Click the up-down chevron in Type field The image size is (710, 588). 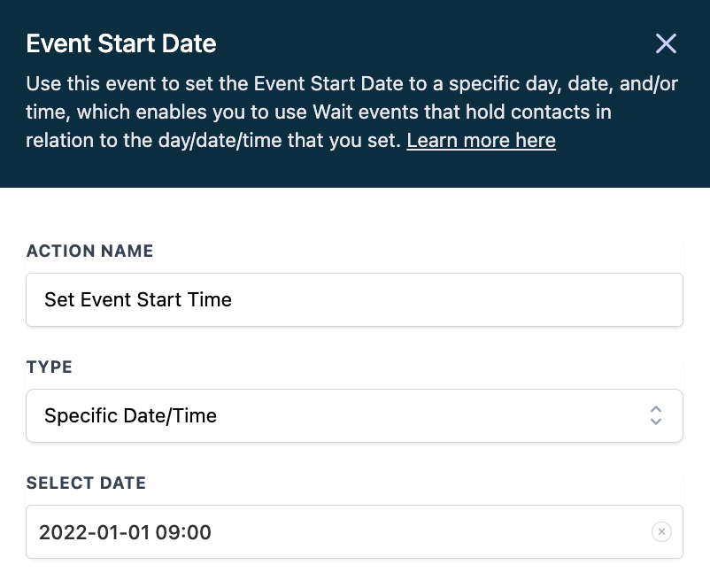[x=655, y=415]
